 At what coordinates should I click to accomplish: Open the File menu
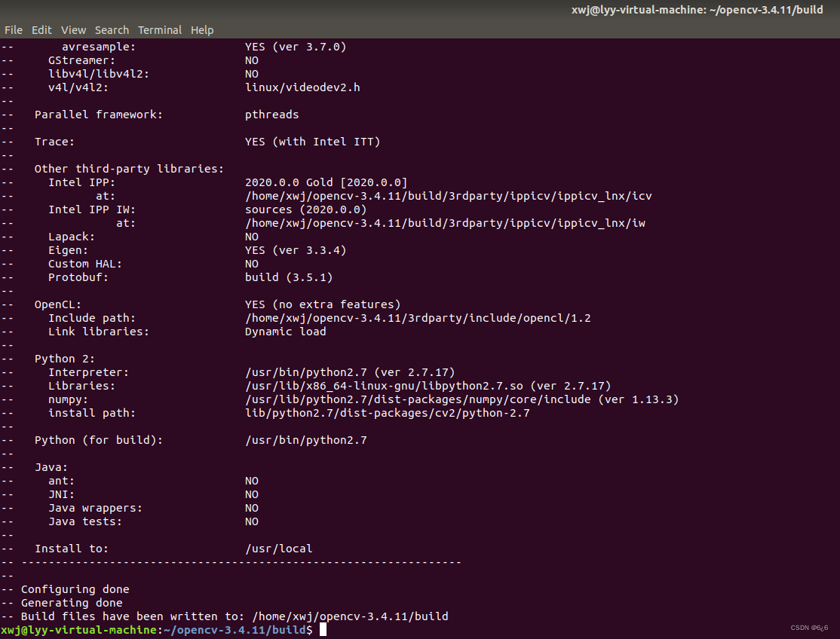tap(14, 30)
